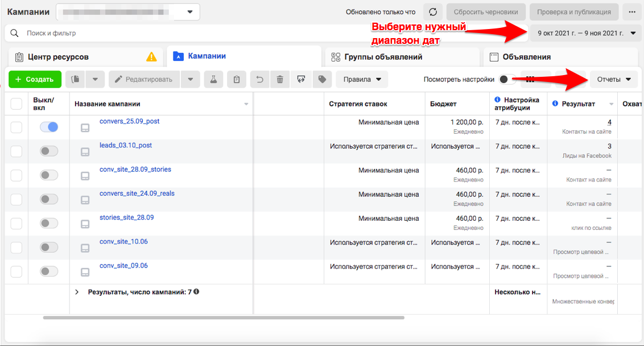The image size is (644, 346).
Task: Open the ad account selector dropdown
Action: click(x=128, y=12)
